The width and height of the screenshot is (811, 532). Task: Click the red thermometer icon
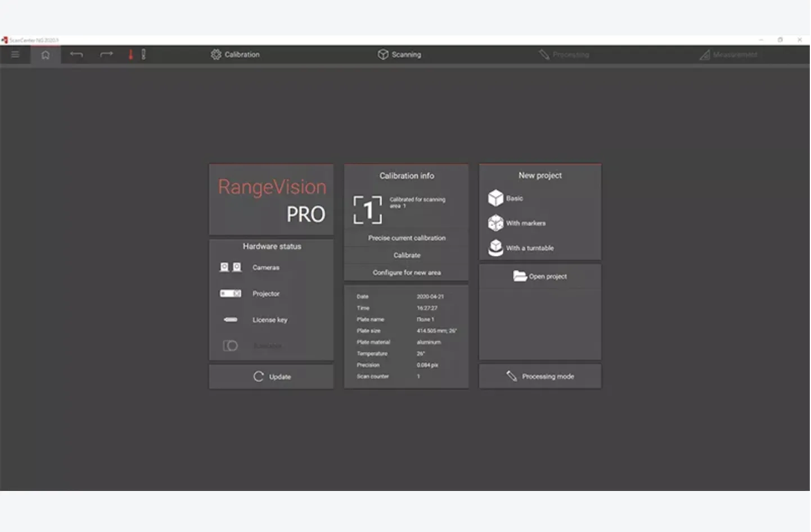(x=130, y=55)
